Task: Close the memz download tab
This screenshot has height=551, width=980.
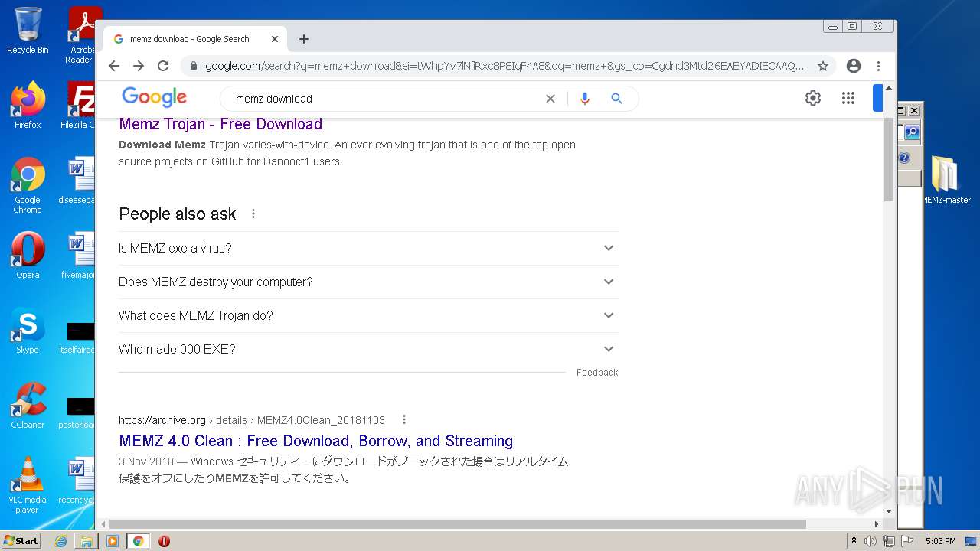Action: tap(275, 39)
